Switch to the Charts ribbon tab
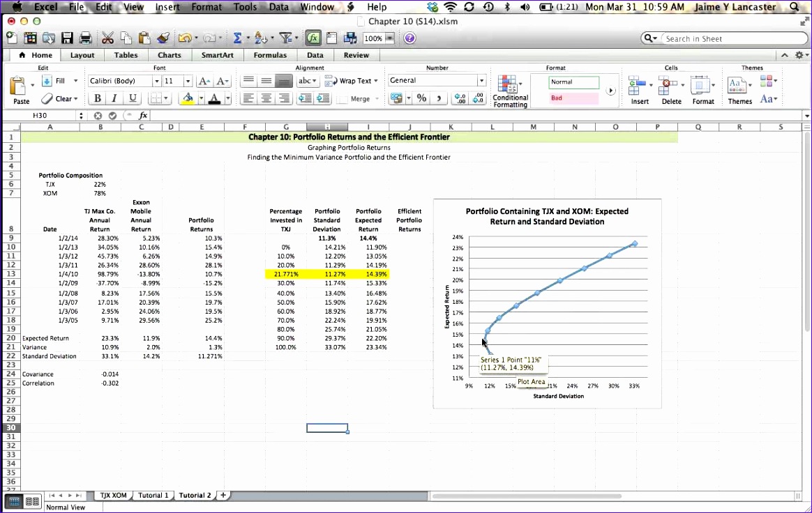 click(170, 55)
